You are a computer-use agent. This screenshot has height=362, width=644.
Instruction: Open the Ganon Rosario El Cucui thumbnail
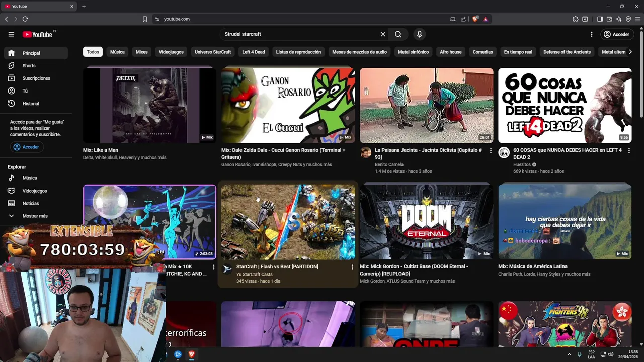coord(288,106)
